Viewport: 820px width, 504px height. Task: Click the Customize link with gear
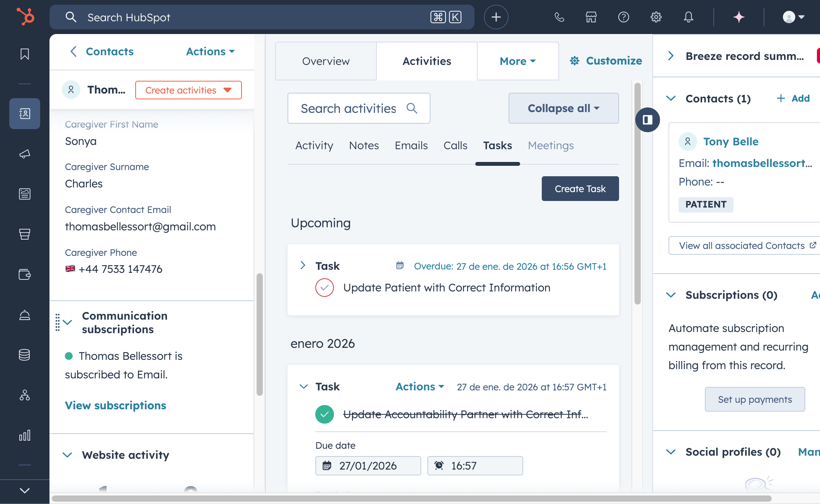606,61
